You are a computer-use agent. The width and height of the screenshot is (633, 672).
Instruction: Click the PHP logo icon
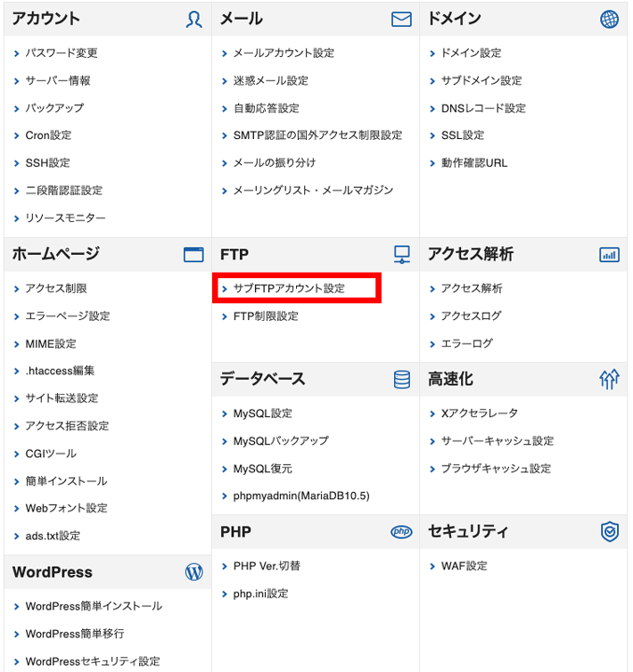click(401, 531)
